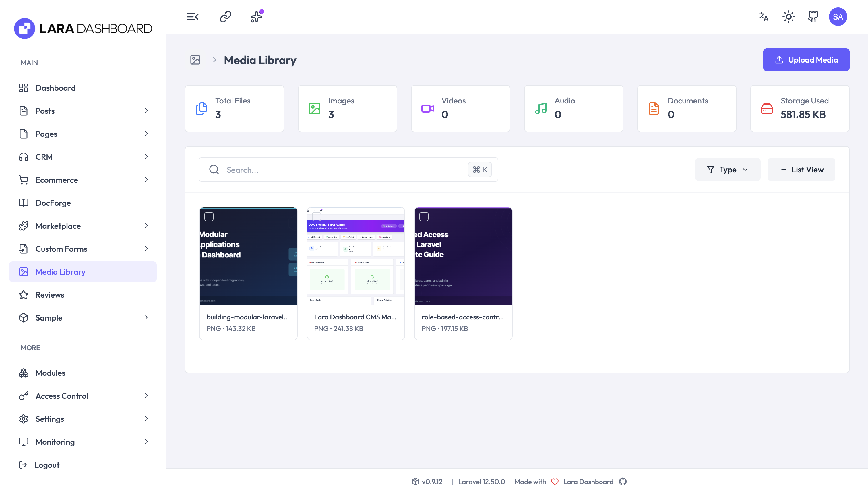Open the SA user avatar menu
Viewport: 868px width, 493px height.
pyautogui.click(x=838, y=16)
